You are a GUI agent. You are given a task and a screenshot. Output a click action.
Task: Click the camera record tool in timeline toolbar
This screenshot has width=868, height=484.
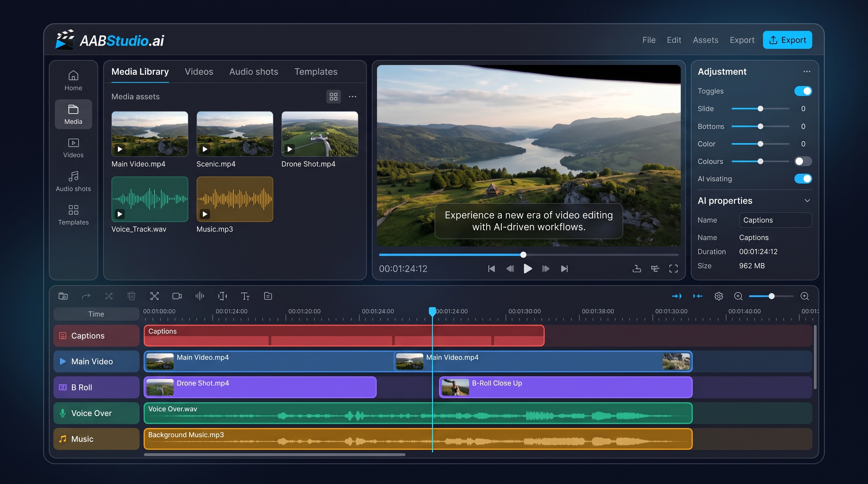coord(177,296)
